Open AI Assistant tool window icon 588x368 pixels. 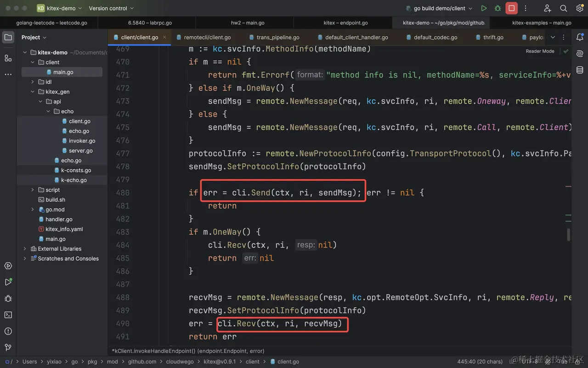pos(580,54)
